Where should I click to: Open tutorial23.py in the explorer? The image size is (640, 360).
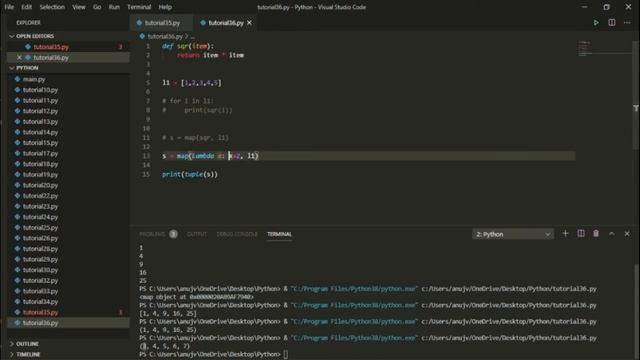pyautogui.click(x=69, y=207)
